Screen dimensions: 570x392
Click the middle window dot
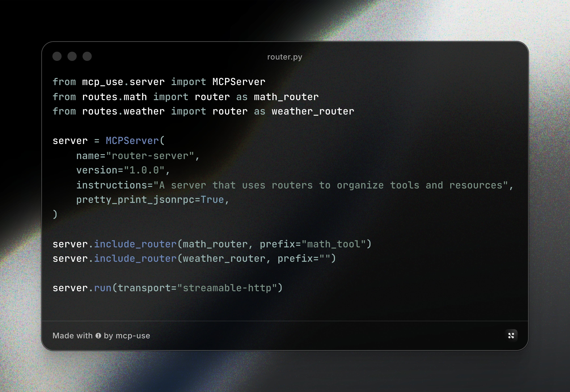pyautogui.click(x=72, y=56)
